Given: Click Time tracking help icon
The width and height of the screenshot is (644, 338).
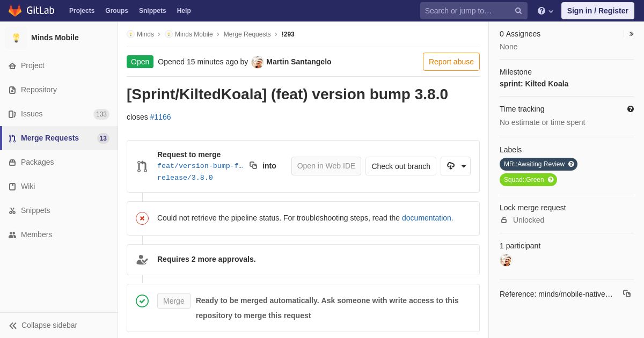Looking at the screenshot, I should (x=631, y=109).
